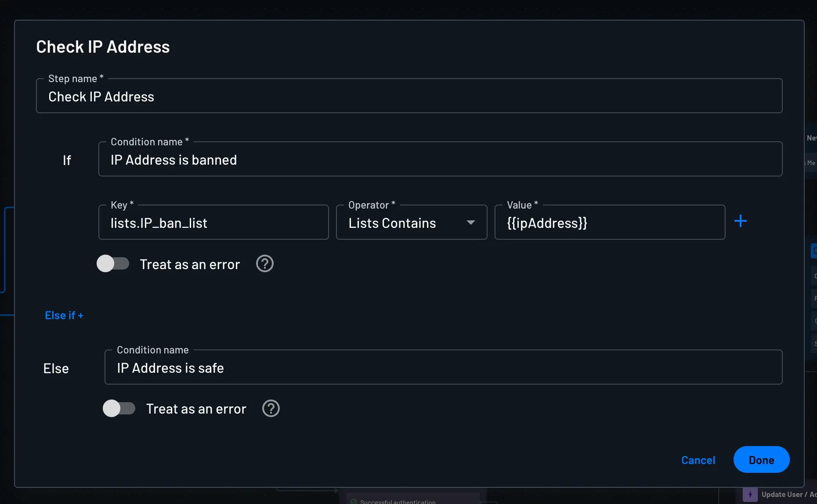Click the blue plus icon beside Value
Viewport: 817px width, 504px height.
(x=741, y=221)
